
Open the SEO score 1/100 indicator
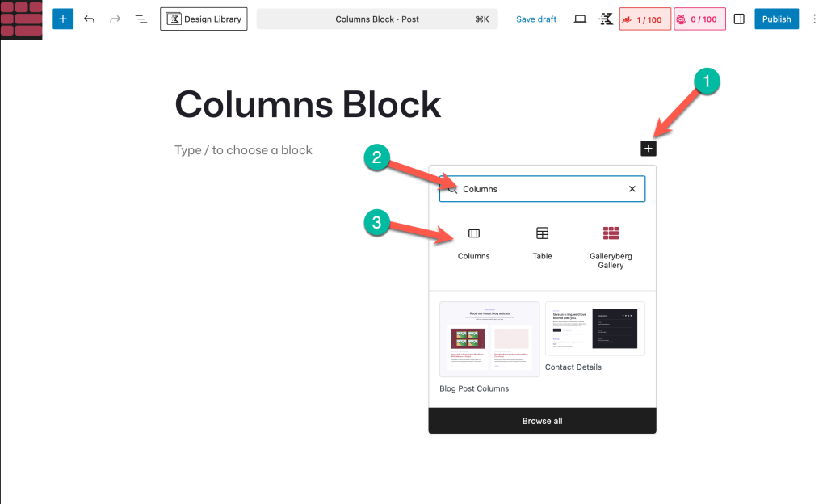[644, 19]
